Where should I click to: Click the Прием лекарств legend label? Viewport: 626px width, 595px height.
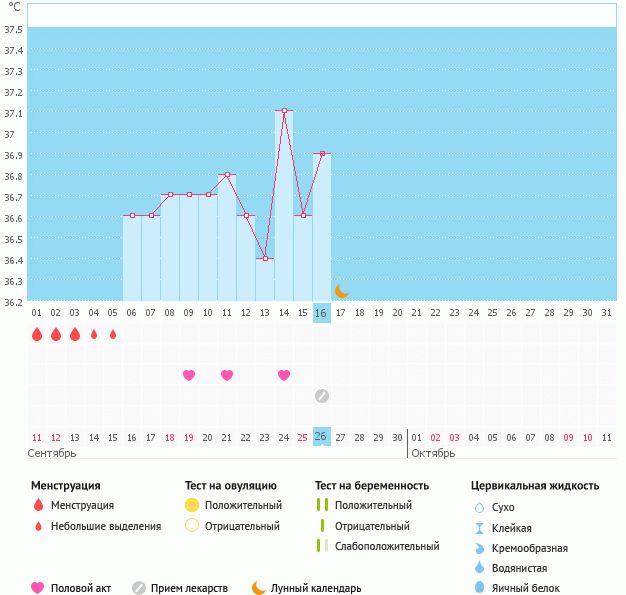(x=190, y=588)
